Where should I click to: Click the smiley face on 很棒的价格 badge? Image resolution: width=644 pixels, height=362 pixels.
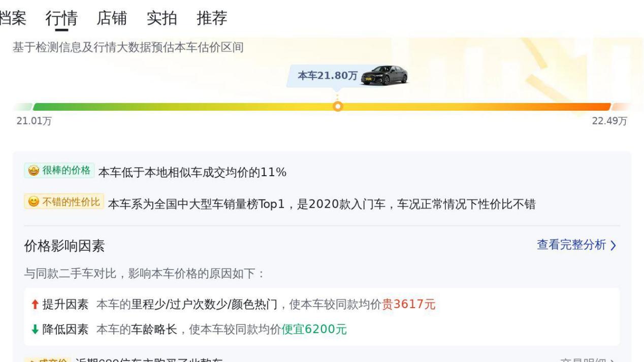(34, 171)
